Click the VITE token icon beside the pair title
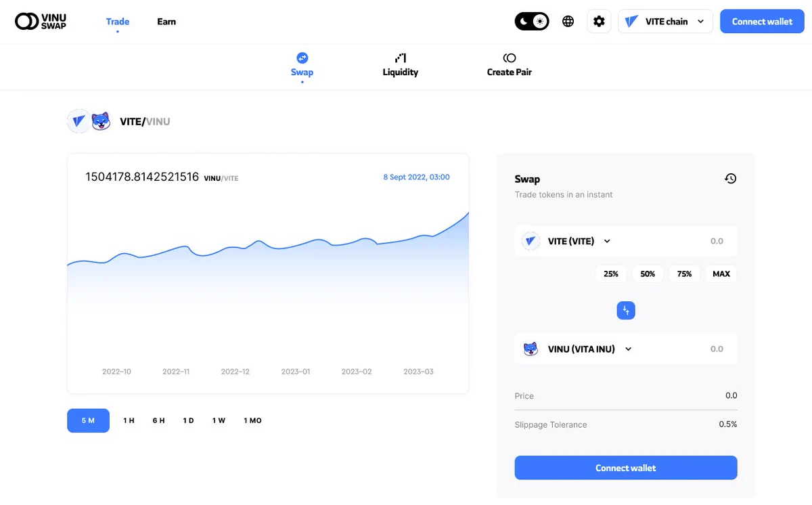The image size is (812, 505). click(78, 121)
